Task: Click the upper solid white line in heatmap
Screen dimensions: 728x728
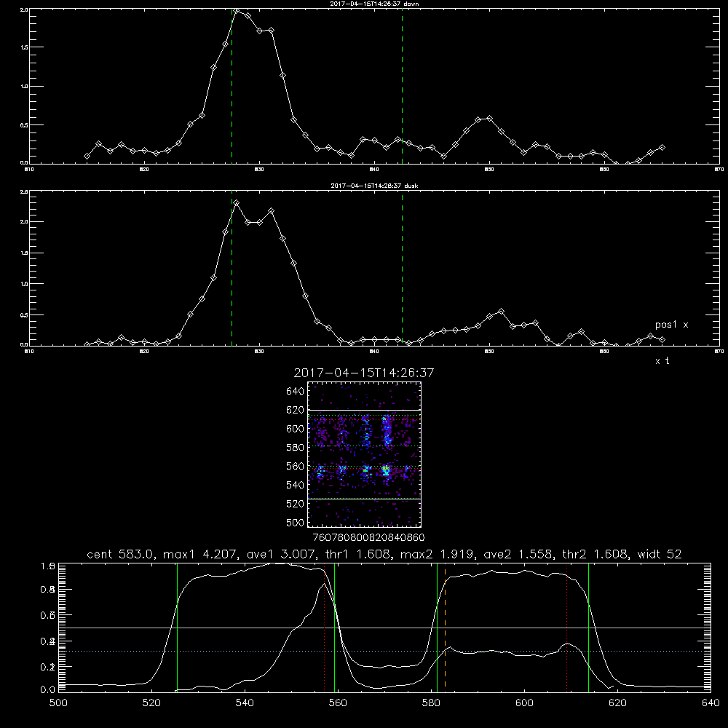Action: click(x=364, y=410)
